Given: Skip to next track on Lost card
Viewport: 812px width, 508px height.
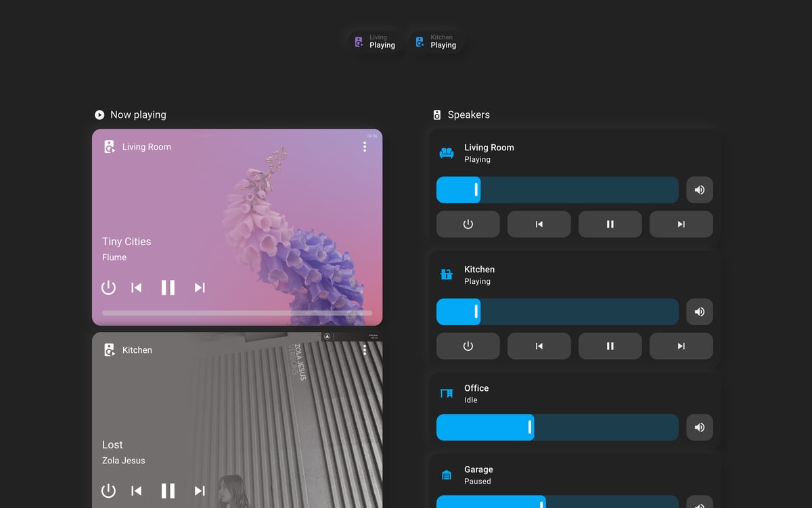Looking at the screenshot, I should point(200,491).
